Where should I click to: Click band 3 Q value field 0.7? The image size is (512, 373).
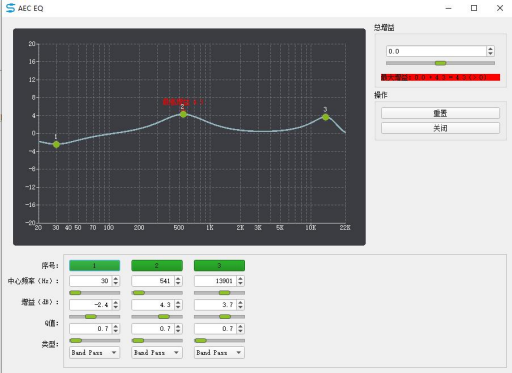point(216,329)
